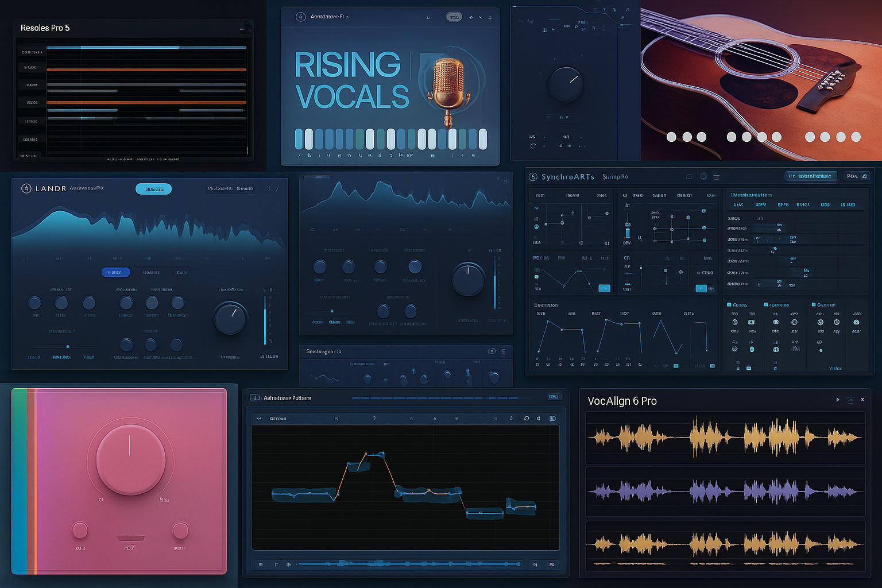Click large knob in middle EQ window
Image resolution: width=882 pixels, height=588 pixels.
468,280
